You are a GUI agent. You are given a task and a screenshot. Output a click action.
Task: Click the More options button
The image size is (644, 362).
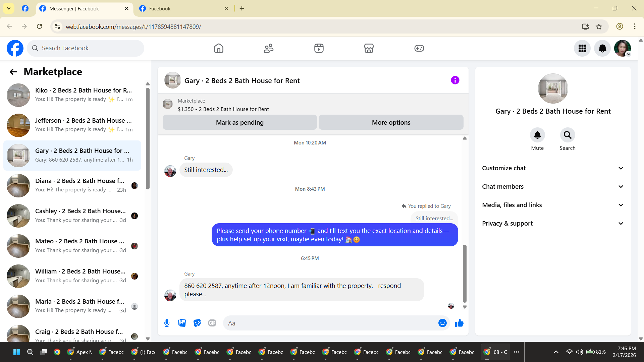(391, 123)
